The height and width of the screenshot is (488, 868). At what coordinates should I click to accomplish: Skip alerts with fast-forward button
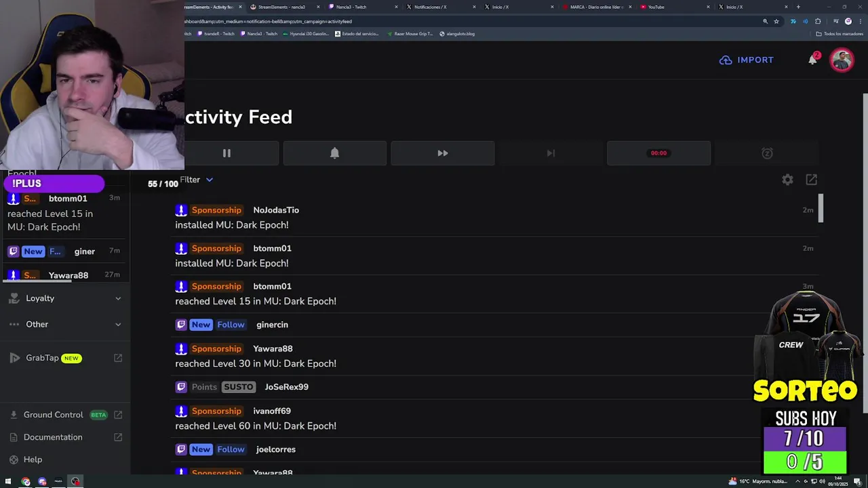442,153
